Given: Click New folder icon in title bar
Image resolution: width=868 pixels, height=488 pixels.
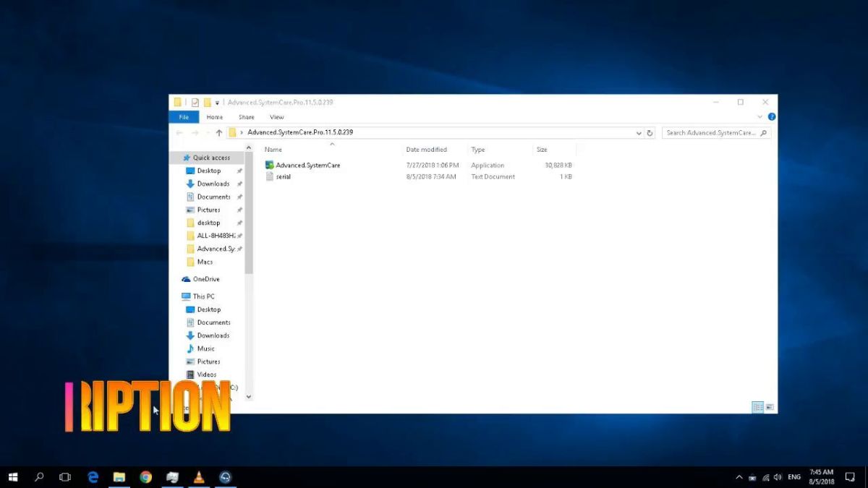Looking at the screenshot, I should [207, 103].
